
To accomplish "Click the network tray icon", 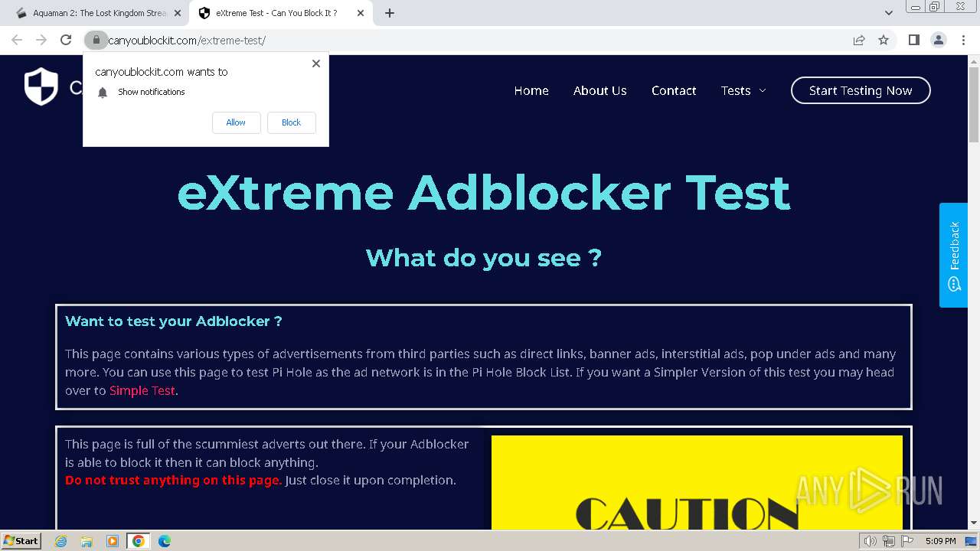I will coord(888,541).
